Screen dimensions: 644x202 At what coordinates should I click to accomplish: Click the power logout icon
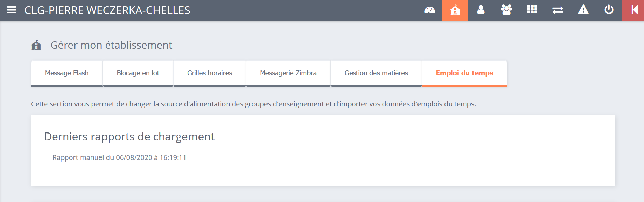[x=609, y=10]
